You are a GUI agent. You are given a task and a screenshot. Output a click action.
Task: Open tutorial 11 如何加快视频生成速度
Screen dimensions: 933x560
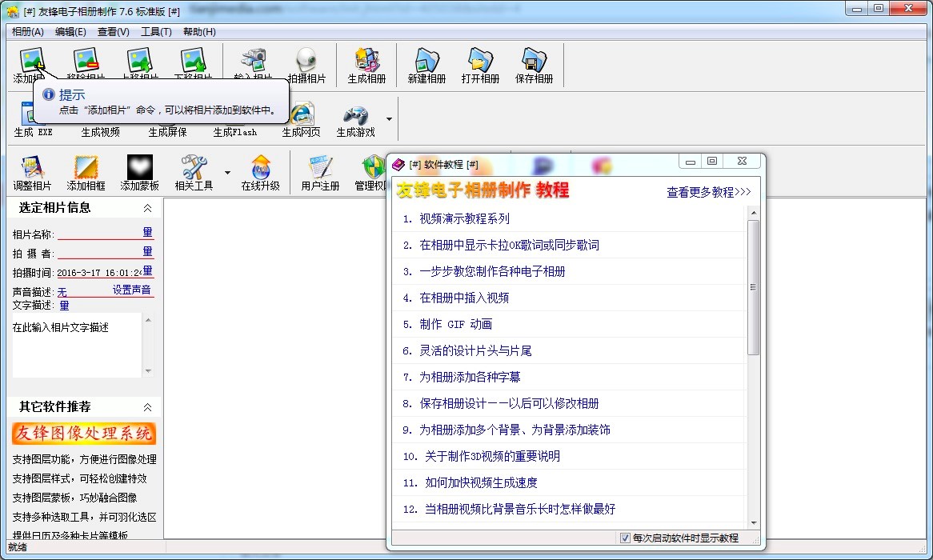coord(481,482)
